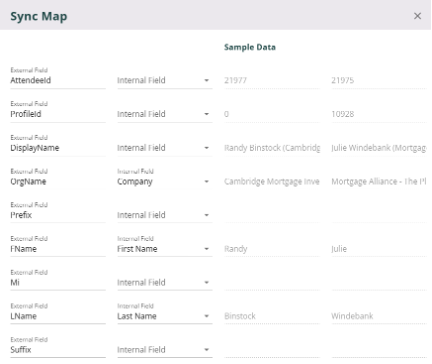Click sample value 21977
This screenshot has width=432, height=364.
(235, 80)
